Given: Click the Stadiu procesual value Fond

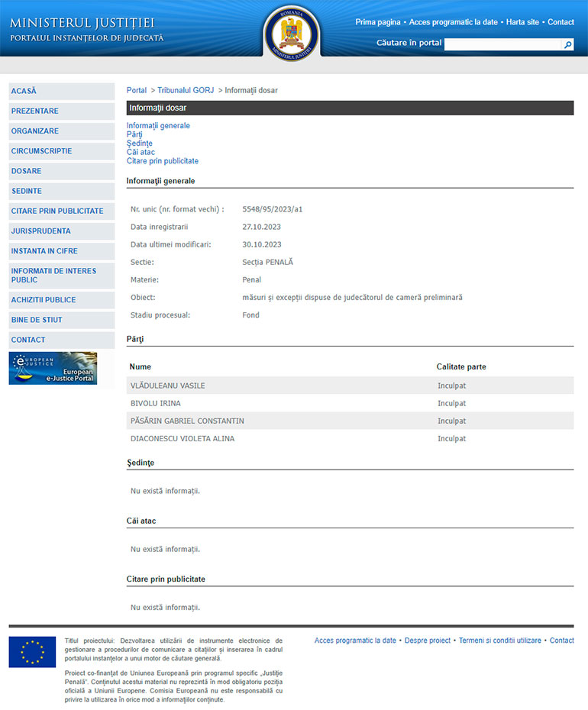Looking at the screenshot, I should tap(251, 315).
